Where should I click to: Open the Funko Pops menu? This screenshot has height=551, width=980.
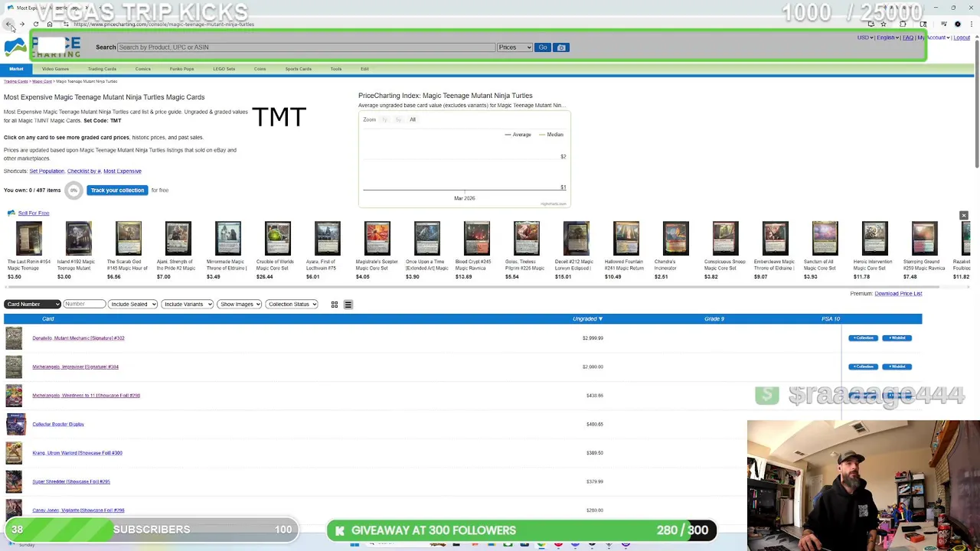(181, 69)
